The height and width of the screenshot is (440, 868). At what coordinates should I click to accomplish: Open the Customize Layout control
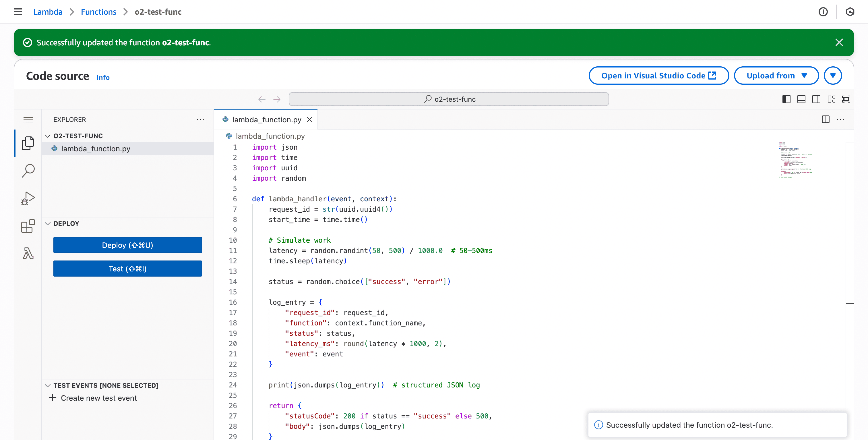(831, 99)
